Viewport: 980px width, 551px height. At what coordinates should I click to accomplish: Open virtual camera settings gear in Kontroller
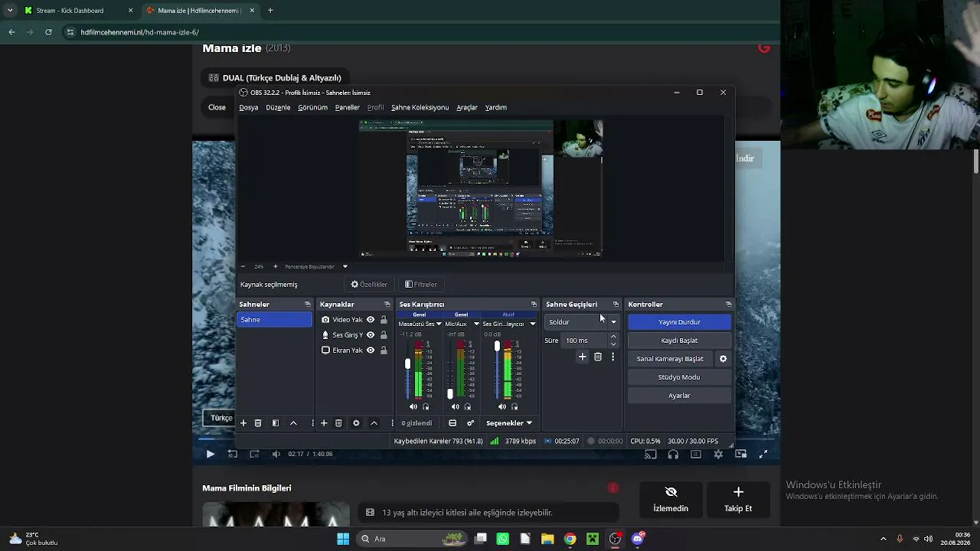pos(723,359)
